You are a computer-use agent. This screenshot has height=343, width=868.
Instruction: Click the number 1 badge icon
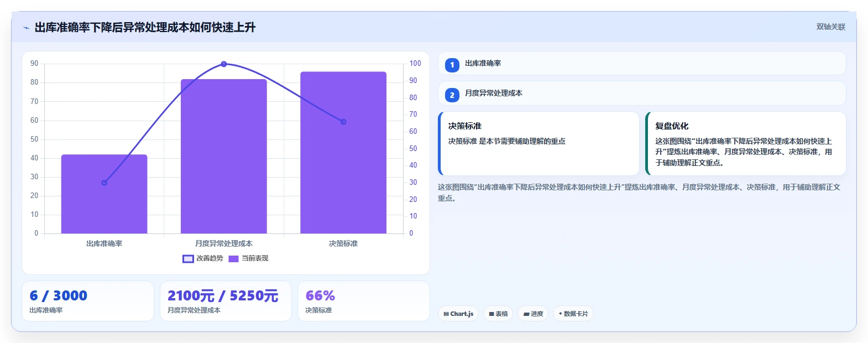(452, 65)
